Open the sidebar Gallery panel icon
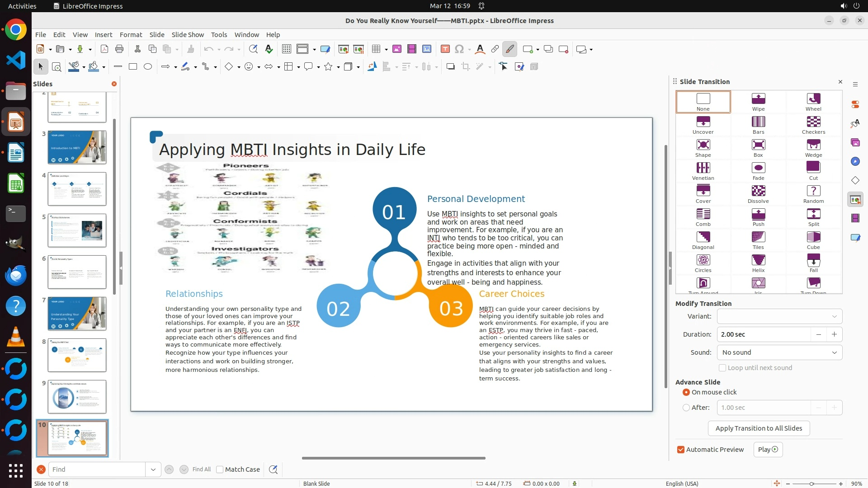This screenshot has width=868, height=488. (855, 143)
